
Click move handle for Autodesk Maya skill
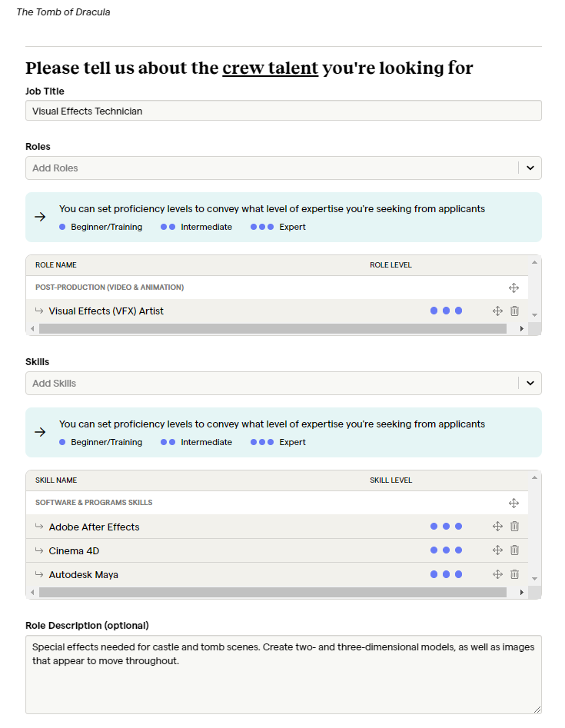(497, 574)
